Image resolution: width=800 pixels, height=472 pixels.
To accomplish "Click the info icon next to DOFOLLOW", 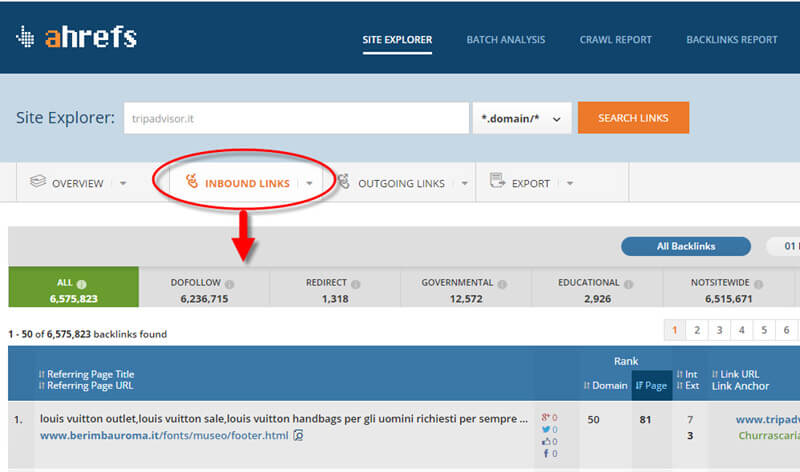I will 230,284.
